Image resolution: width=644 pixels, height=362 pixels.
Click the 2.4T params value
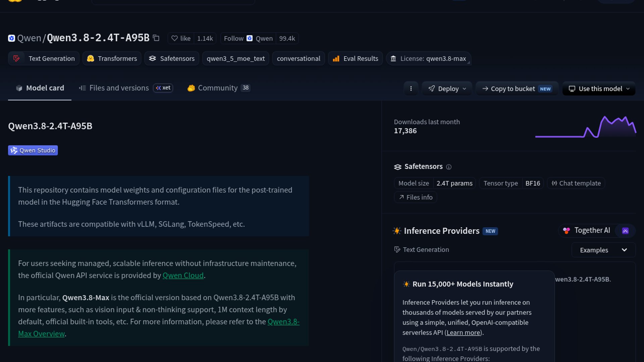pyautogui.click(x=454, y=183)
